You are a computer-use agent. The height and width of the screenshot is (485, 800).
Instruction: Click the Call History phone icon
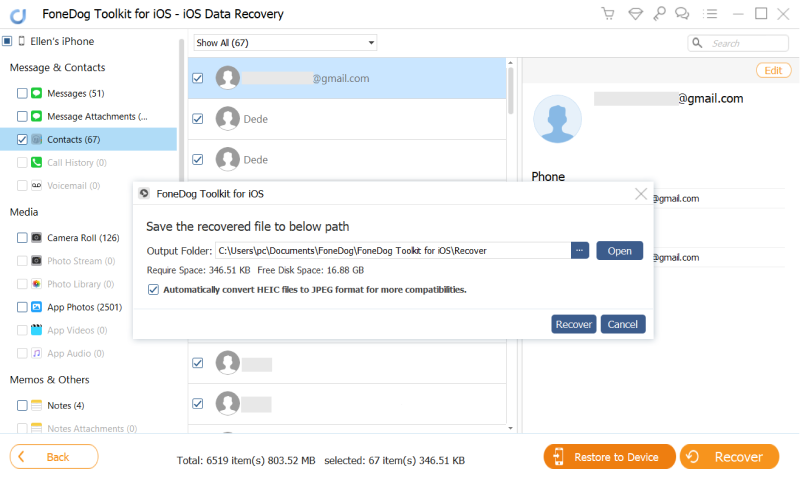click(36, 162)
